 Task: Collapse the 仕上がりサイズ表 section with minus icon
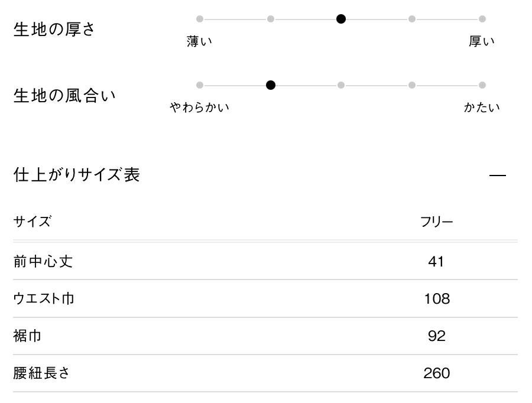(498, 175)
